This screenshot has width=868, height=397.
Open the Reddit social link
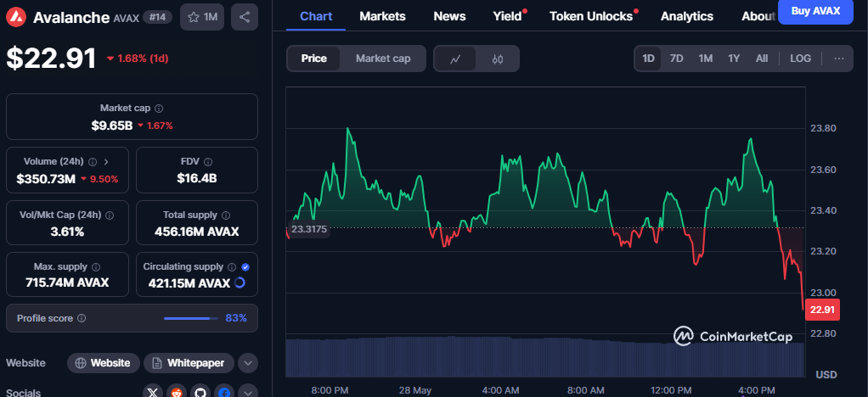click(177, 393)
